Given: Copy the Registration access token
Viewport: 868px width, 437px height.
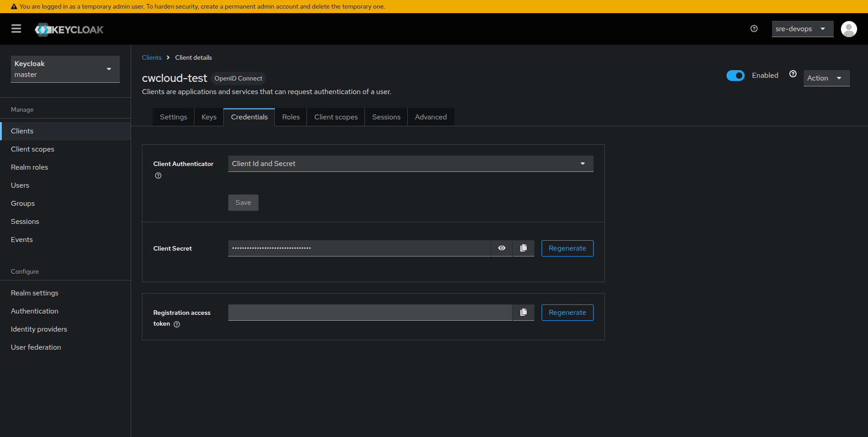Looking at the screenshot, I should tap(524, 312).
